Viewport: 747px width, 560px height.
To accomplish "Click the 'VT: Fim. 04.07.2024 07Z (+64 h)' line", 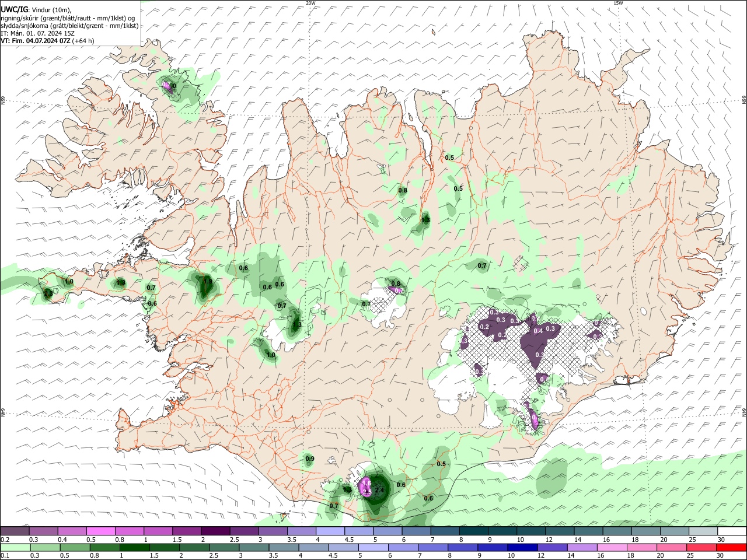I will click(x=47, y=41).
